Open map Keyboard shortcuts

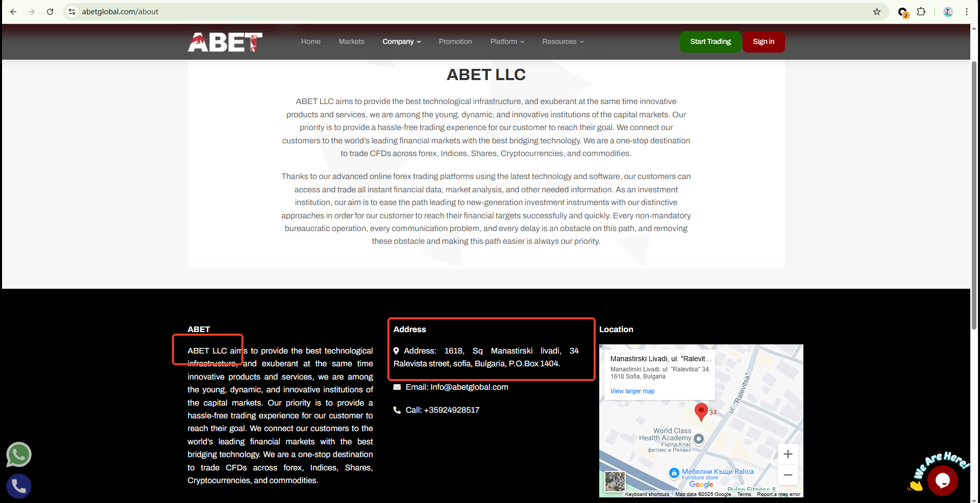pyautogui.click(x=647, y=494)
